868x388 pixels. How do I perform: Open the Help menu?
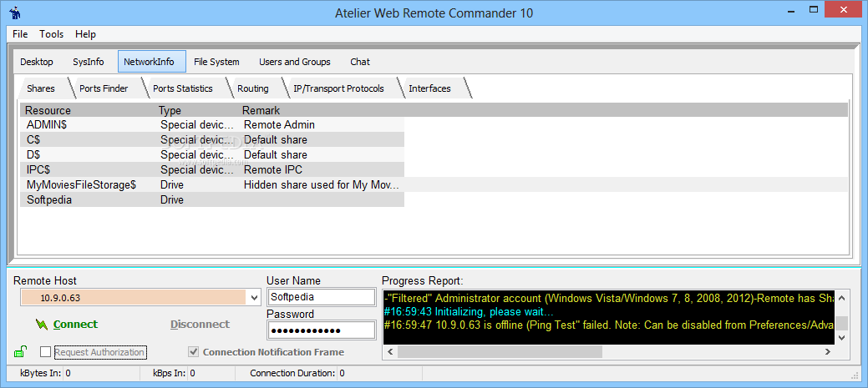coord(86,34)
